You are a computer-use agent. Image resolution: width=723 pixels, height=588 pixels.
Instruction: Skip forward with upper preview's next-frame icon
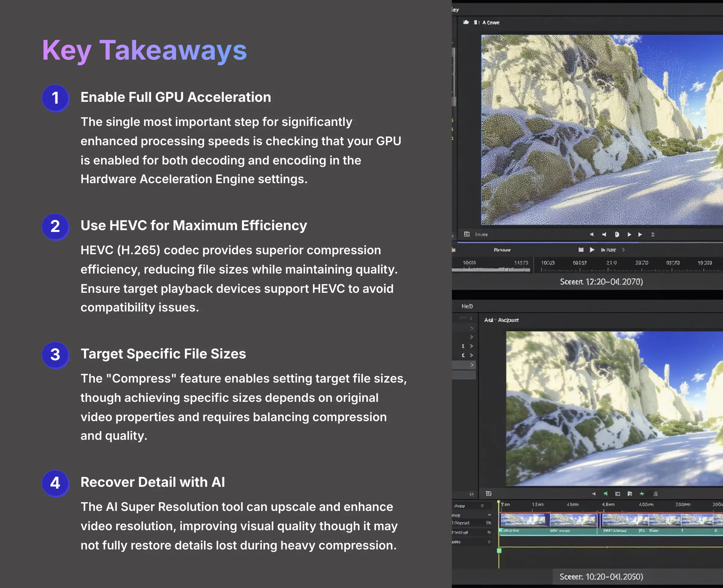click(x=640, y=234)
